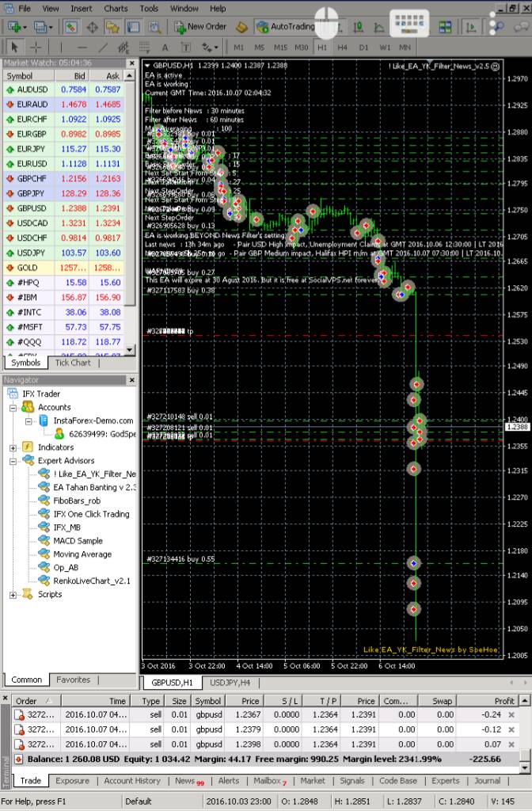Select the arrow cursor tool
Viewport: 532px width, 811px height.
(x=14, y=47)
